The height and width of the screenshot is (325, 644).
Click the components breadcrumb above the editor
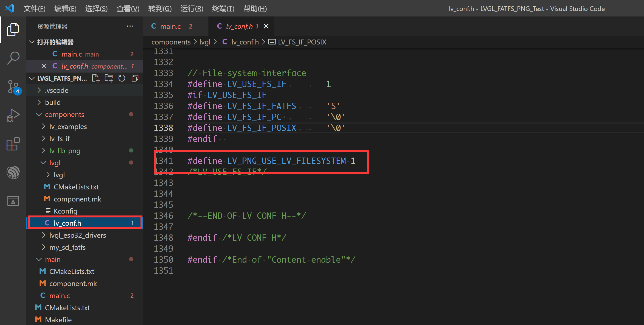[171, 42]
